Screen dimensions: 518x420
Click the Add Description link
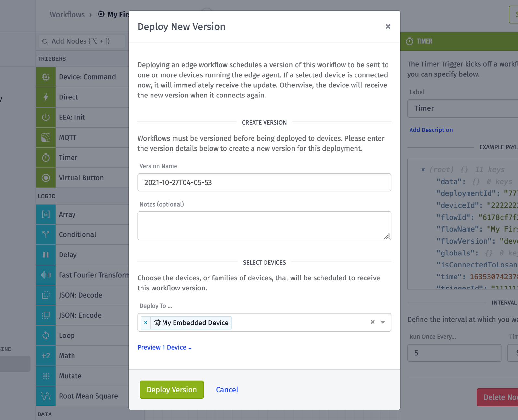431,130
